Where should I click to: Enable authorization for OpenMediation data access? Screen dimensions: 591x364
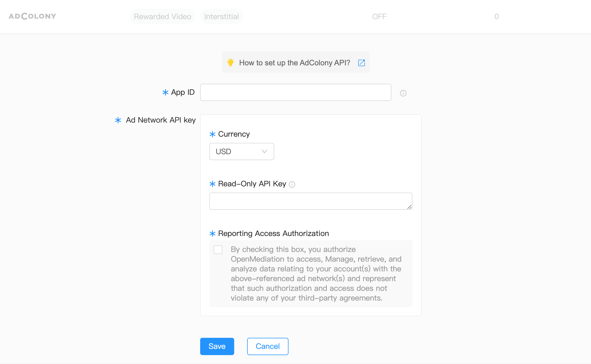tap(218, 250)
